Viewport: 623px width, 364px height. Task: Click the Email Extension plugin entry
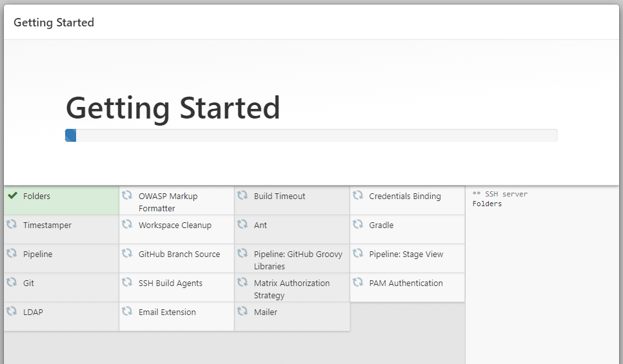177,316
